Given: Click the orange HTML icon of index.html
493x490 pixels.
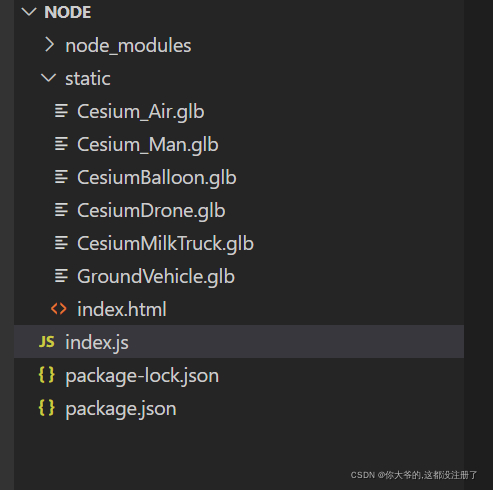Looking at the screenshot, I should click(59, 309).
